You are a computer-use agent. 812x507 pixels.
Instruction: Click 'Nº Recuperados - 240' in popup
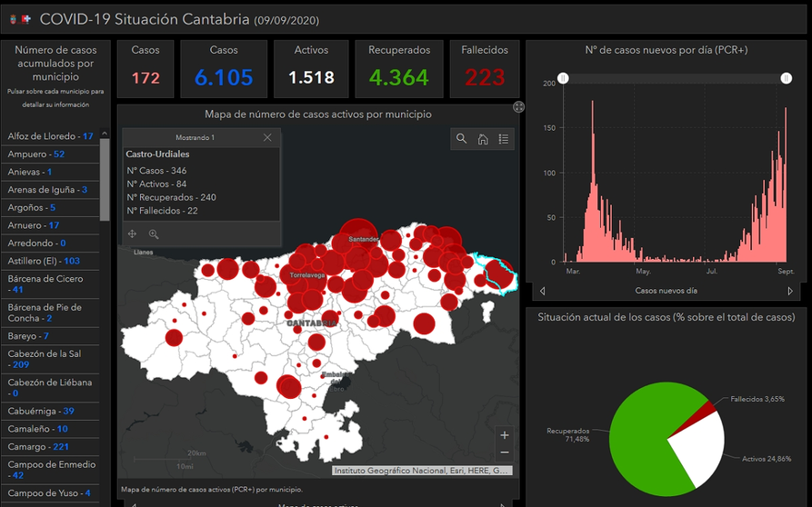[x=172, y=197]
